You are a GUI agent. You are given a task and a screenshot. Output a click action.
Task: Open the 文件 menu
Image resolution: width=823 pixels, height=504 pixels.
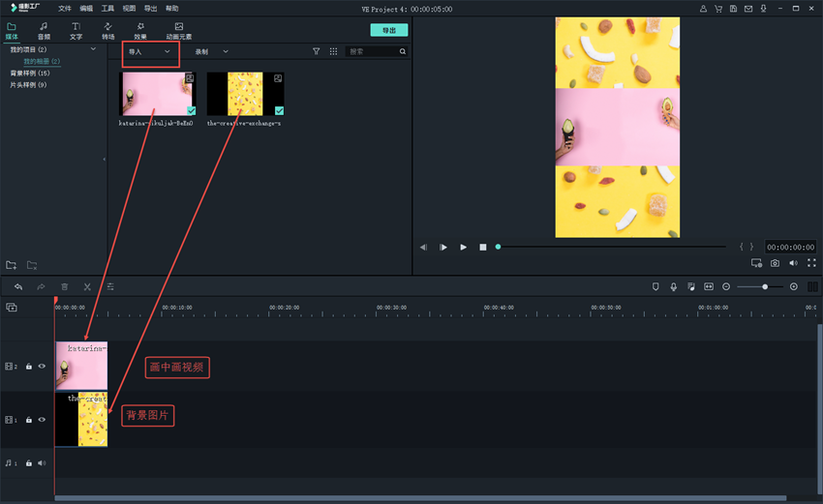[x=64, y=8]
